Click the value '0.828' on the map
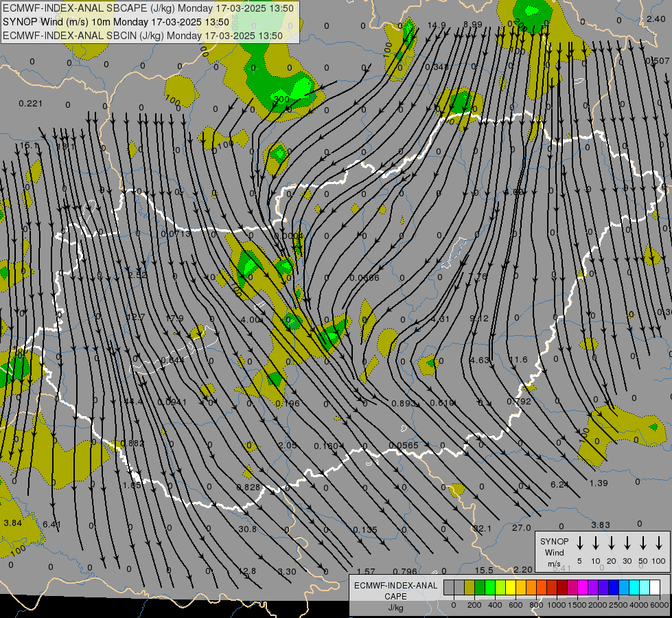This screenshot has width=672, height=618. point(248,487)
